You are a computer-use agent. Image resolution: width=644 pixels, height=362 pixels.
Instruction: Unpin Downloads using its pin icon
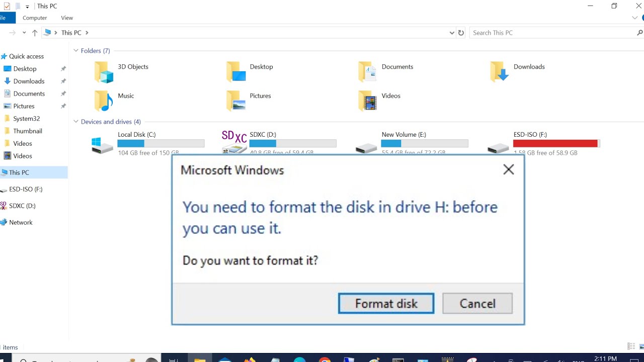pos(63,81)
